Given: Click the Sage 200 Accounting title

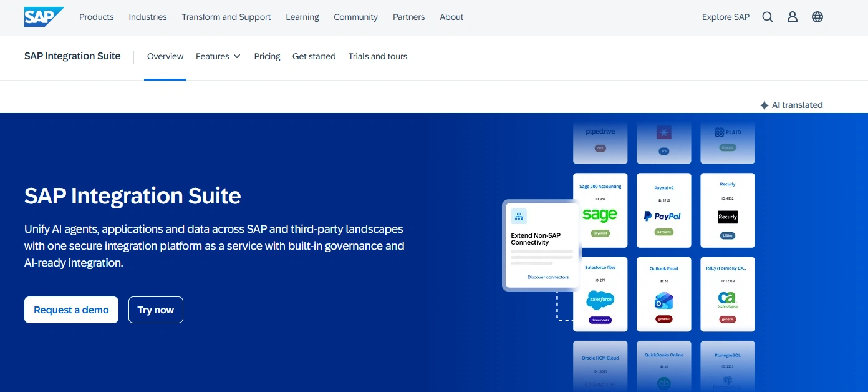Looking at the screenshot, I should (x=600, y=187).
